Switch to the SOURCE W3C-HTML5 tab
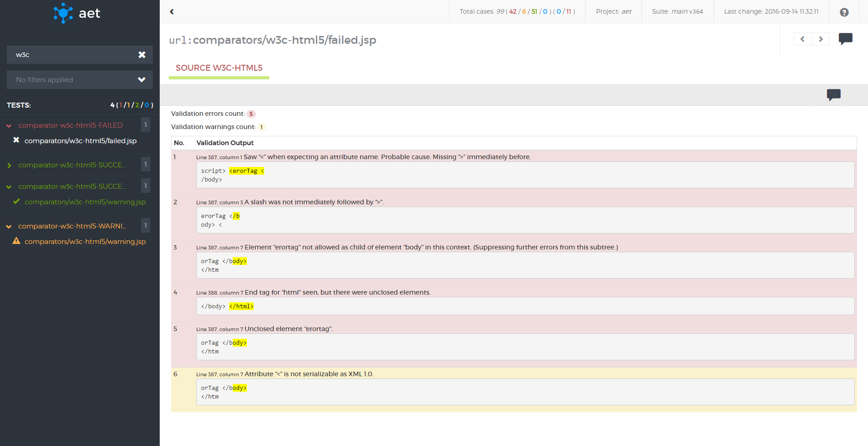The width and height of the screenshot is (868, 446). [x=219, y=67]
